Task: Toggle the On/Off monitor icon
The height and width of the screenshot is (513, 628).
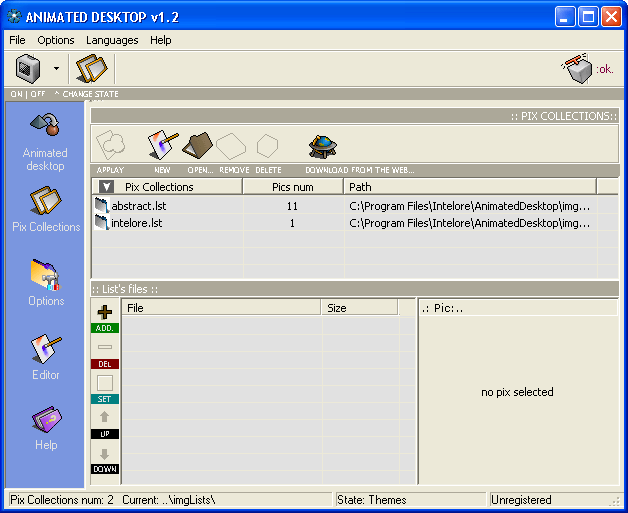Action: (28, 68)
